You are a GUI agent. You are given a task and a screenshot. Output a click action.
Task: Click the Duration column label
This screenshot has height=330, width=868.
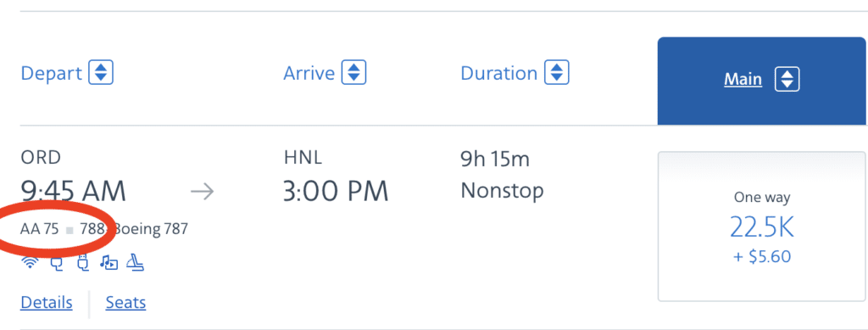(x=498, y=73)
